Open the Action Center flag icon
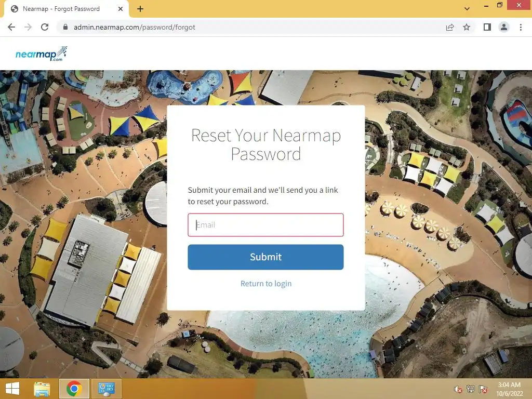Image resolution: width=532 pixels, height=399 pixels. (x=483, y=389)
